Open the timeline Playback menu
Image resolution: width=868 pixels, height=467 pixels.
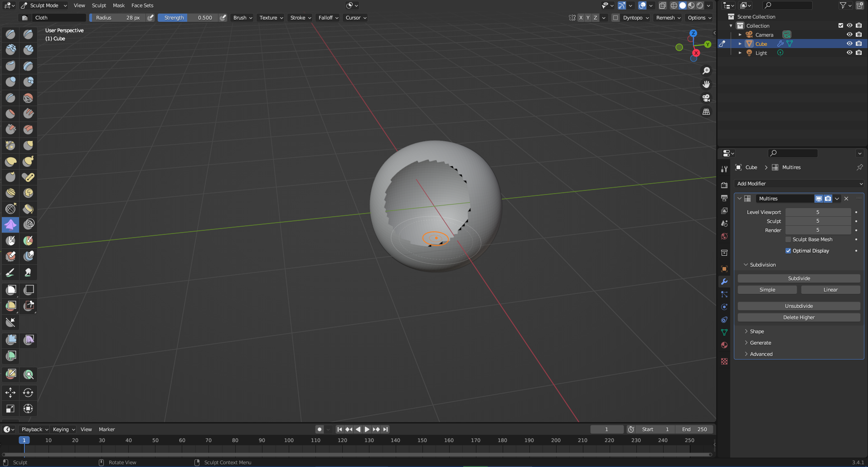coord(35,429)
